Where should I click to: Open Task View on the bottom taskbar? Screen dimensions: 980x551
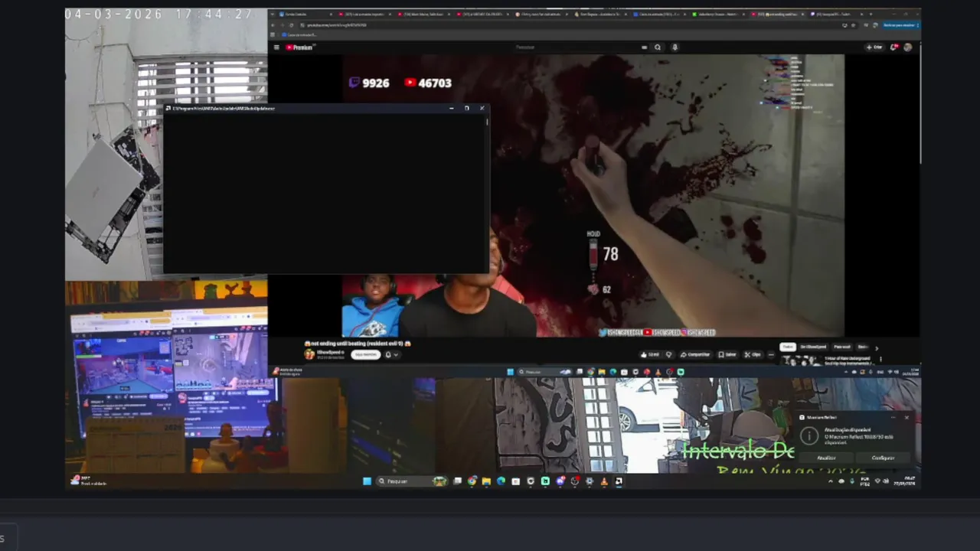coord(457,481)
